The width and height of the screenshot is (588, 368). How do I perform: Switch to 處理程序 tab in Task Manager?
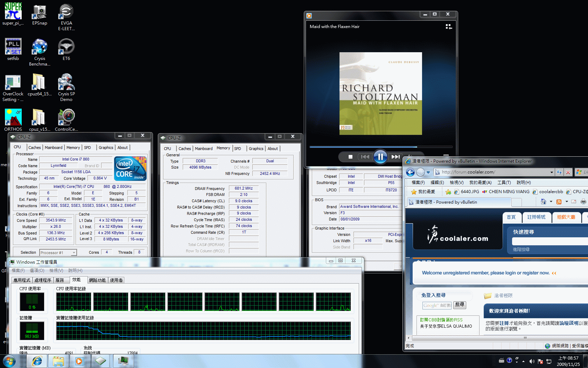(x=43, y=280)
